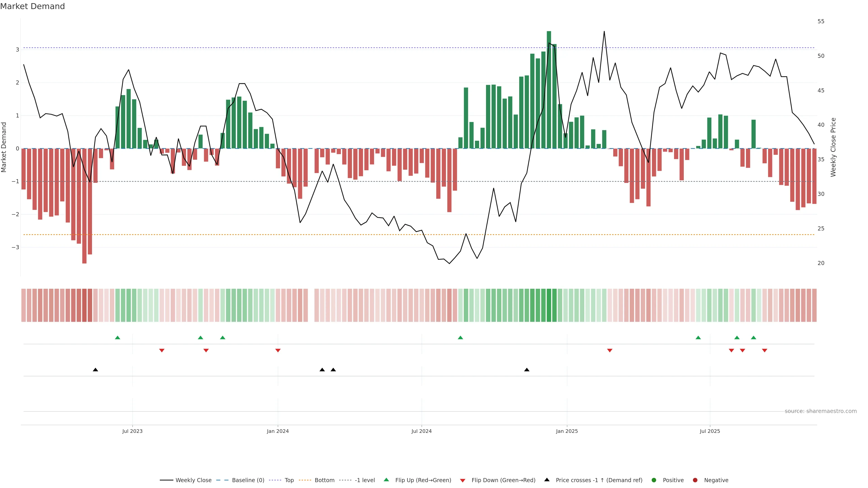Click the sharemaestro.com source text

821,411
